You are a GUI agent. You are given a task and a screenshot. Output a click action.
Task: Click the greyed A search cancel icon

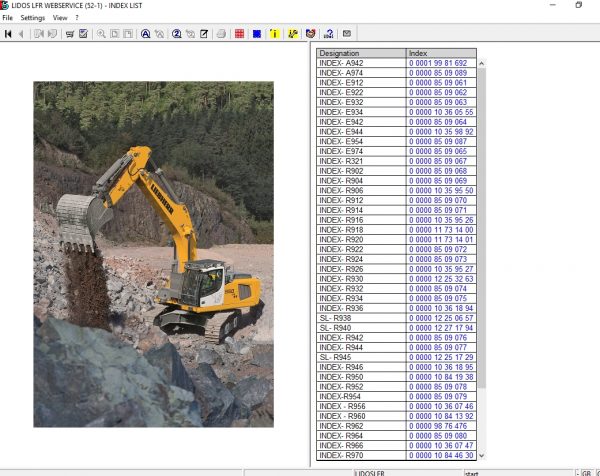159,34
